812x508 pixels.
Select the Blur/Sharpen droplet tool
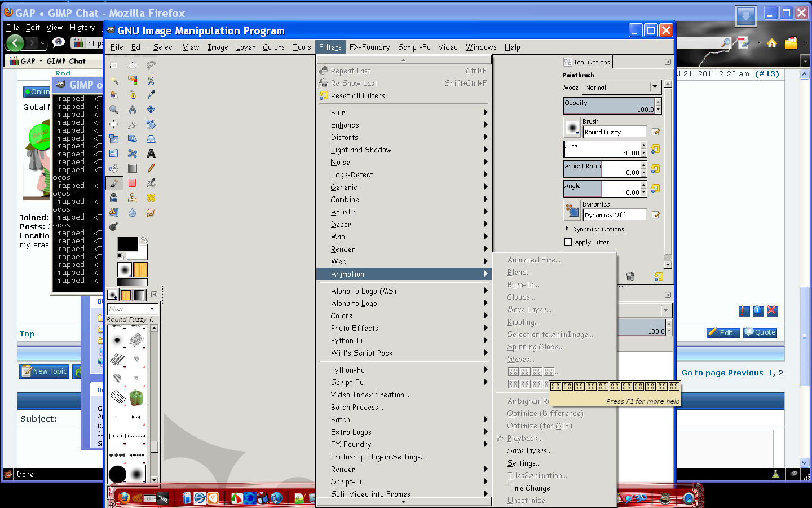coord(133,212)
